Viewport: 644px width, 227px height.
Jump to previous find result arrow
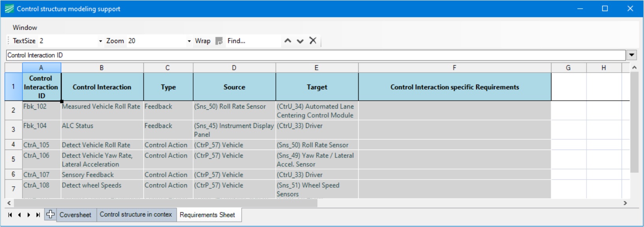(x=288, y=41)
